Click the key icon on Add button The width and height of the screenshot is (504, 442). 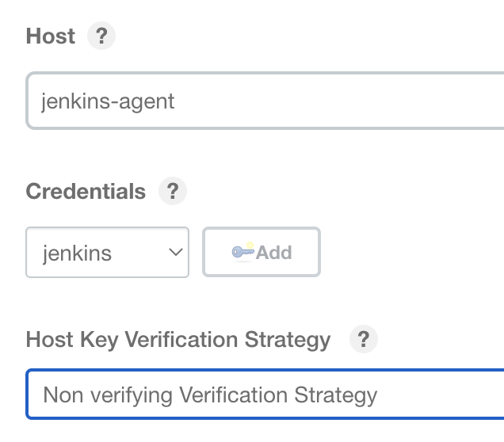point(242,252)
